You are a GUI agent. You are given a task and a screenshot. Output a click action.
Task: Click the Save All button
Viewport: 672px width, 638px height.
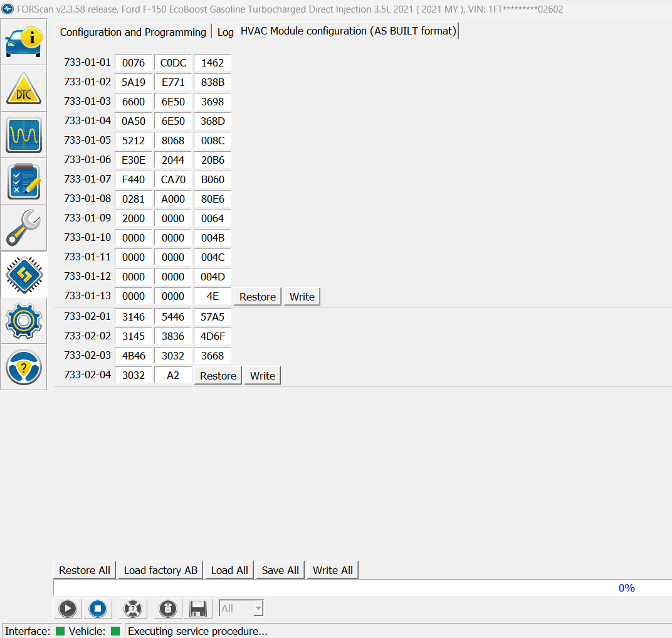(280, 570)
